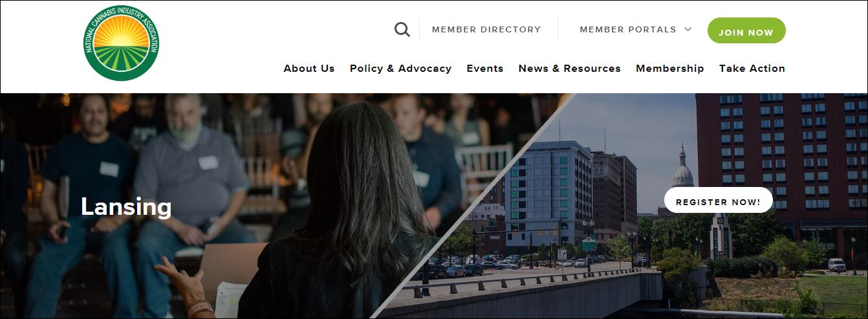Open the Membership menu
Viewport: 868px width, 319px height.
click(669, 68)
